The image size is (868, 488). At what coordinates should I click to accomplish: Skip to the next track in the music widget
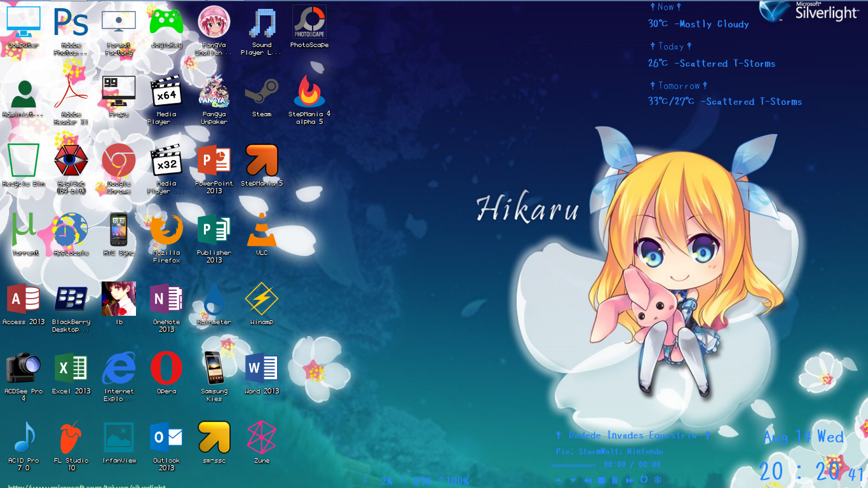(630, 480)
